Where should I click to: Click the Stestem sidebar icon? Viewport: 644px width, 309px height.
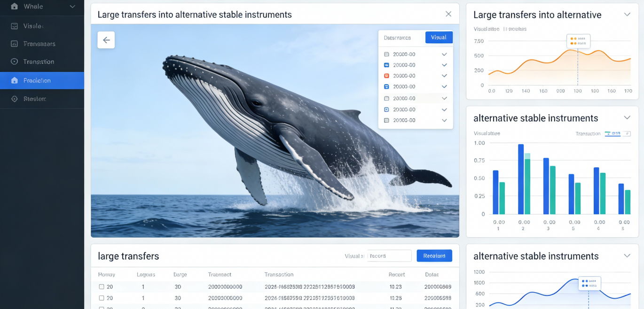tap(15, 99)
